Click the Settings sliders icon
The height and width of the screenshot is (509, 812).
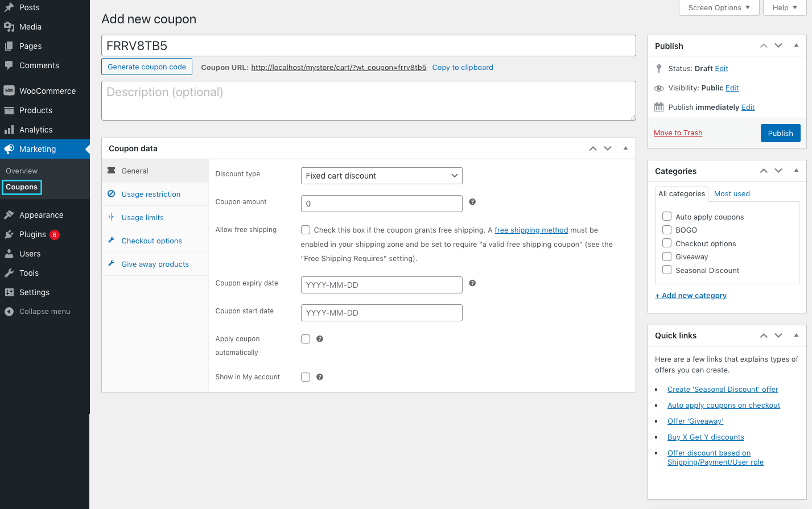click(9, 292)
